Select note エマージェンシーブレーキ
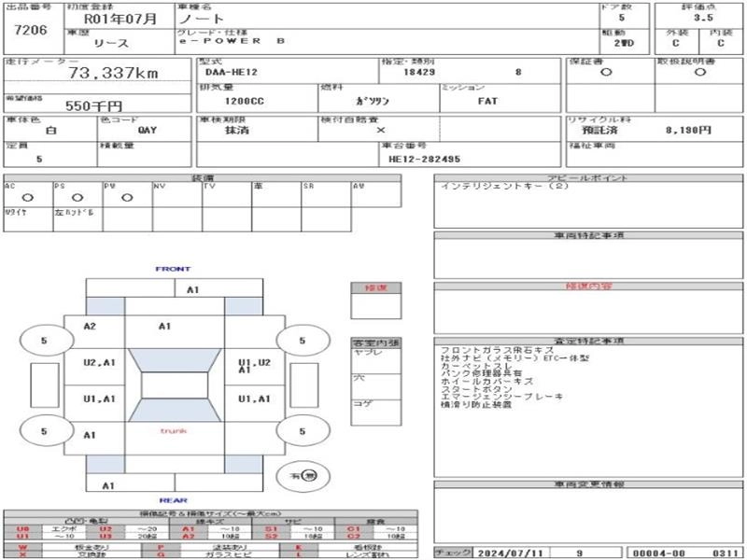Screen dimensions: 747x560 click(x=501, y=396)
